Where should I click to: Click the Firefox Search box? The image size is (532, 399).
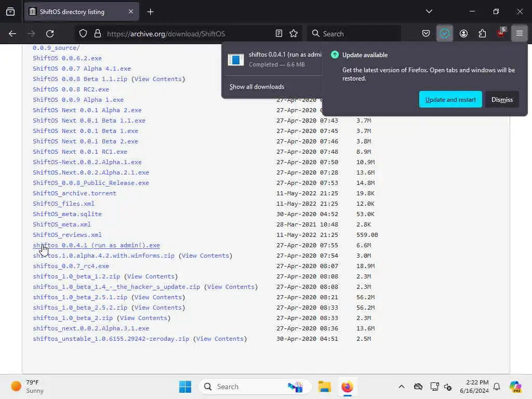pos(354,34)
